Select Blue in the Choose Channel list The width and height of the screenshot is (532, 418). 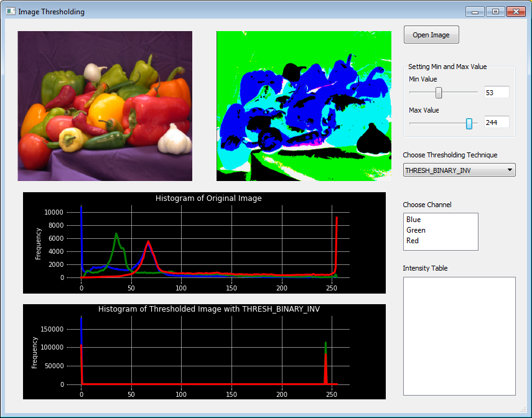[x=414, y=219]
